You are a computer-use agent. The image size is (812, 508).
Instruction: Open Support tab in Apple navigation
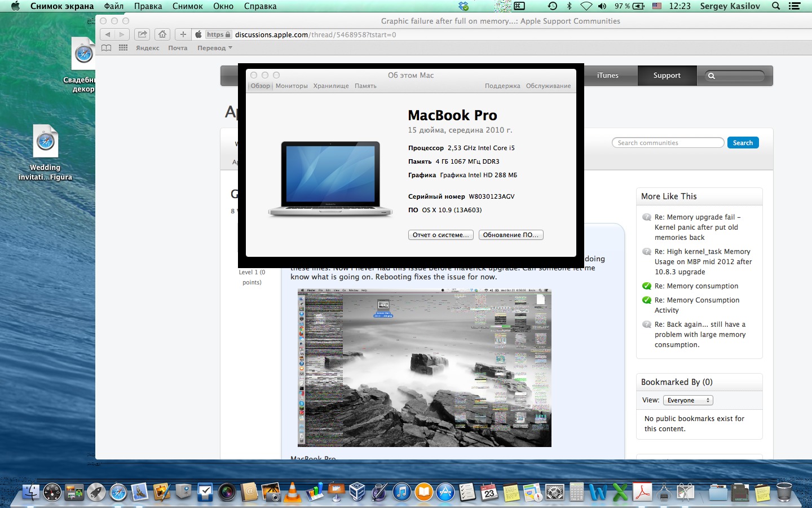point(667,76)
